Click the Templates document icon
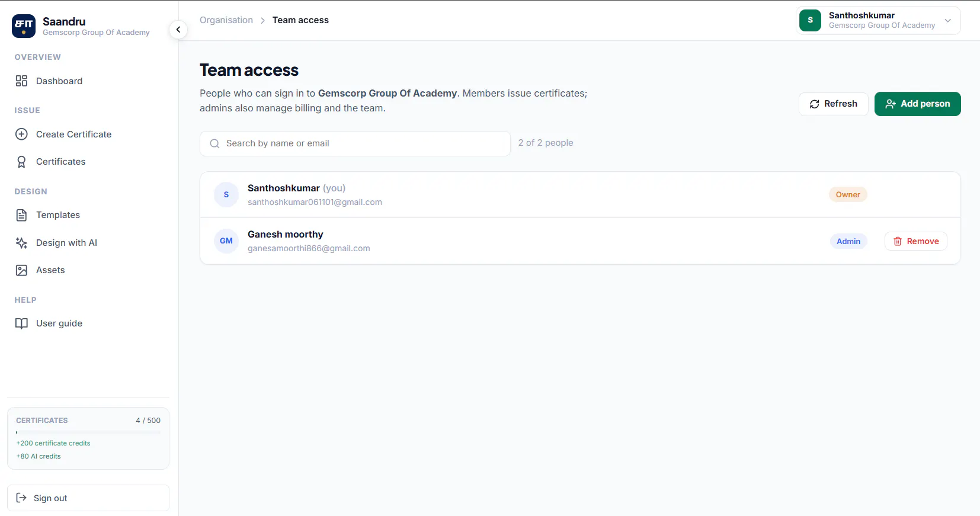 pos(21,215)
